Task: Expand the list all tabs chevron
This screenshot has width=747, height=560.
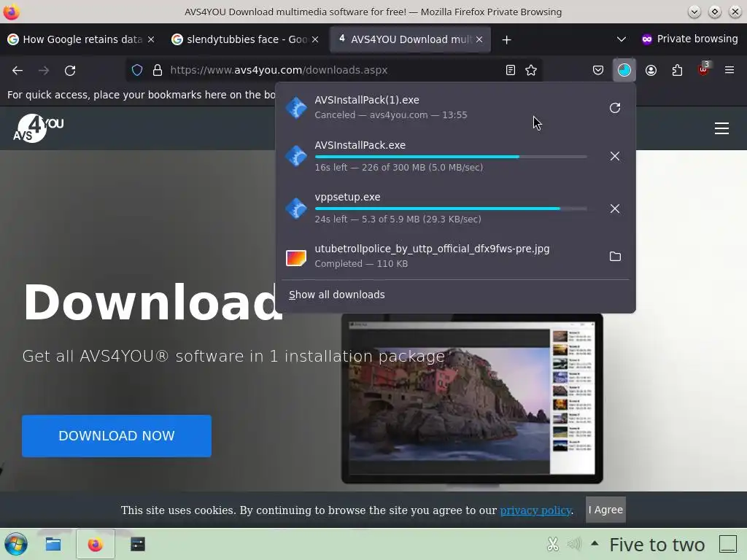Action: (x=622, y=39)
